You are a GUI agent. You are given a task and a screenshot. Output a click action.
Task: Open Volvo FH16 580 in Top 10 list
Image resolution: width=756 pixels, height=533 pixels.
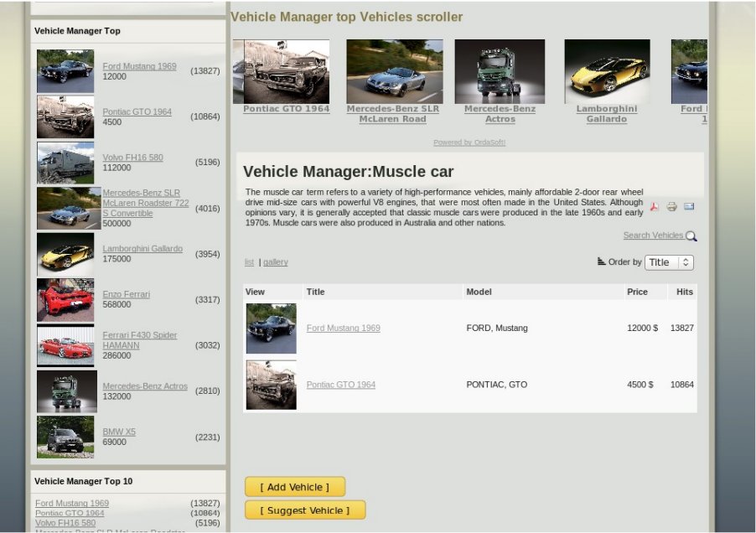pyautogui.click(x=65, y=523)
